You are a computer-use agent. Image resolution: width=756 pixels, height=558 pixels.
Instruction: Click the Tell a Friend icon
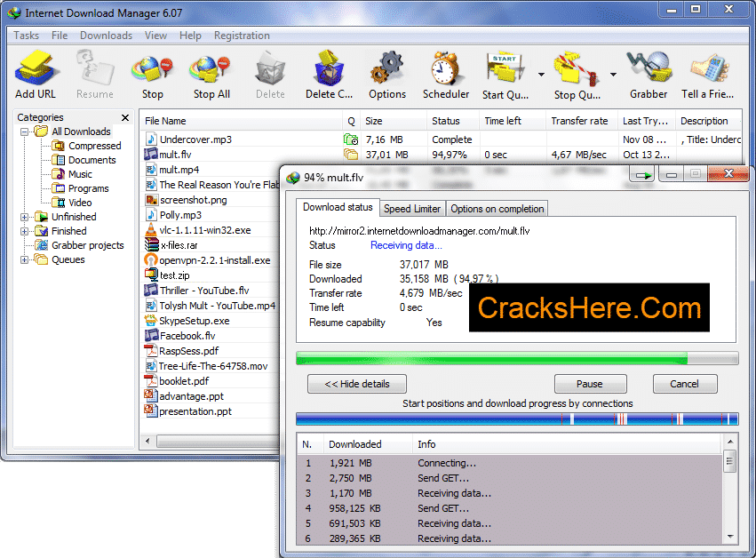click(708, 68)
